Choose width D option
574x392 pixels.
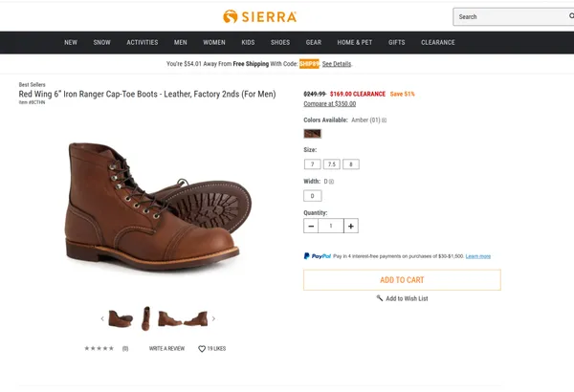click(x=312, y=196)
